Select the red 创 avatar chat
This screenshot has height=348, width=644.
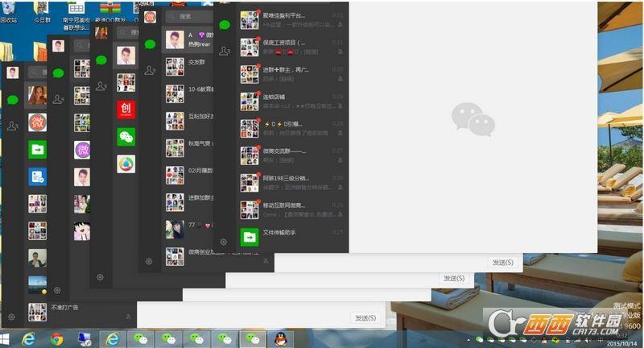[126, 109]
